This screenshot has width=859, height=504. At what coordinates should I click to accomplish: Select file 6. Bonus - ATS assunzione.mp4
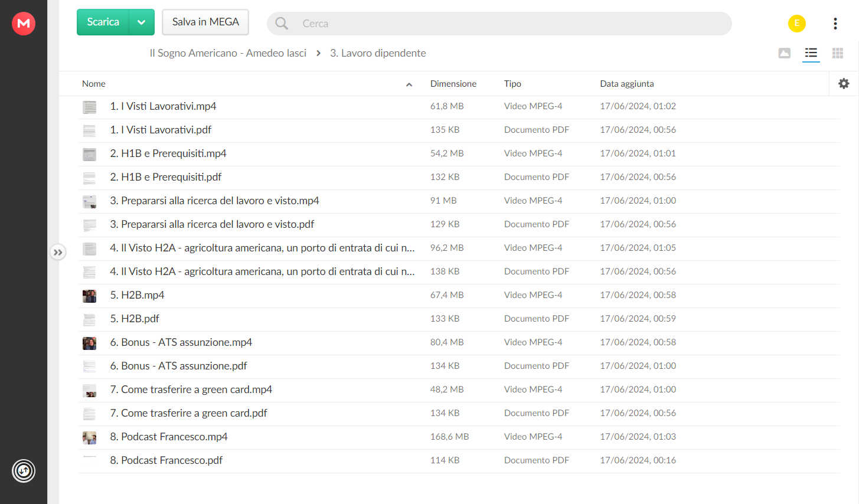click(459, 343)
